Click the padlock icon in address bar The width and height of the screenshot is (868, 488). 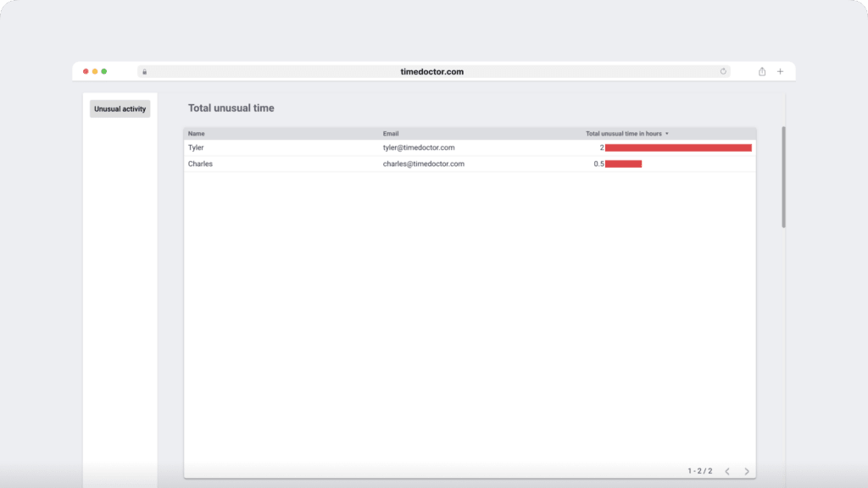click(x=145, y=72)
